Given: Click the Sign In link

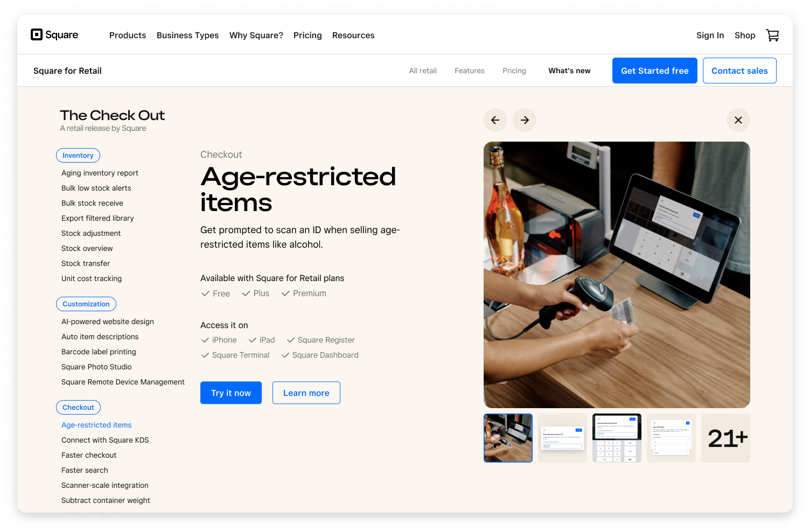Looking at the screenshot, I should coord(710,35).
